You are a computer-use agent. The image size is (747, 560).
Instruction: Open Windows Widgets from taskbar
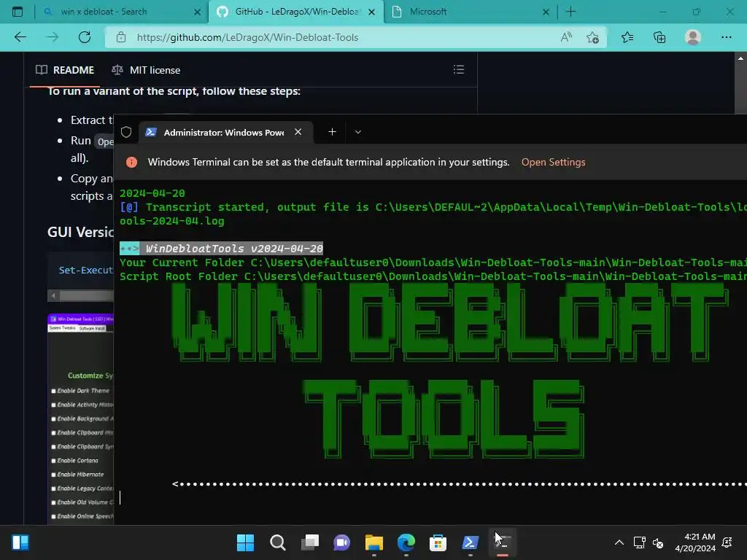tap(20, 542)
